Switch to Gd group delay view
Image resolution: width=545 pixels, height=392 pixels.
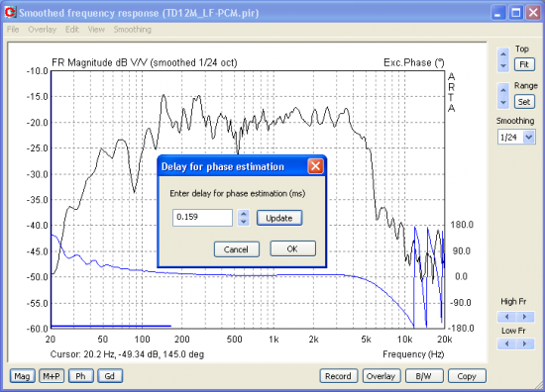pyautogui.click(x=110, y=376)
